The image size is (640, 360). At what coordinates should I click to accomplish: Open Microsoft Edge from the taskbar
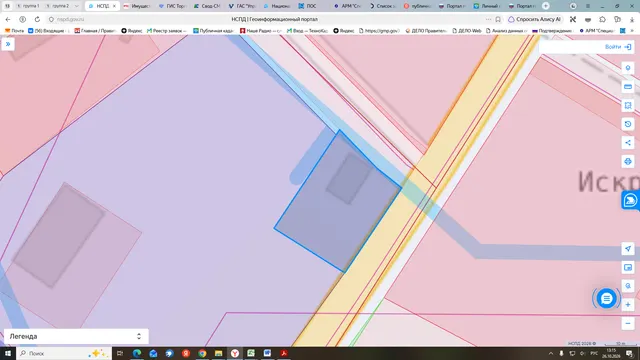pyautogui.click(x=137, y=353)
